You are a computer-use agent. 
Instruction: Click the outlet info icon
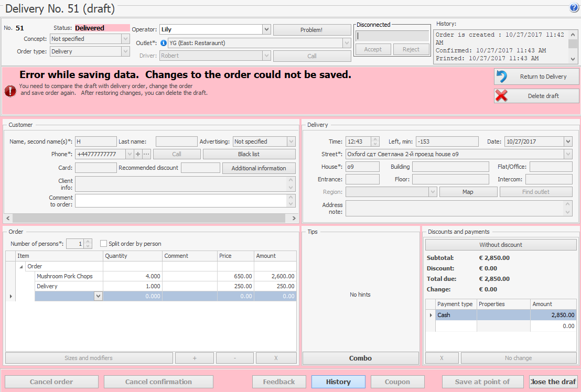[x=164, y=43]
